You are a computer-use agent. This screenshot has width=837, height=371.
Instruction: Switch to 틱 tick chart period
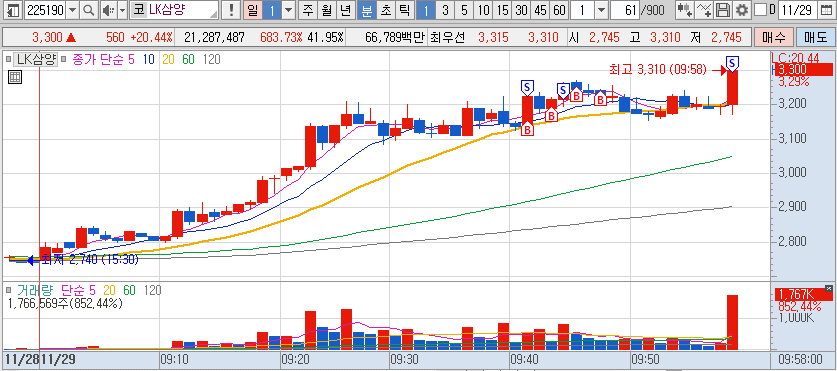click(x=405, y=10)
